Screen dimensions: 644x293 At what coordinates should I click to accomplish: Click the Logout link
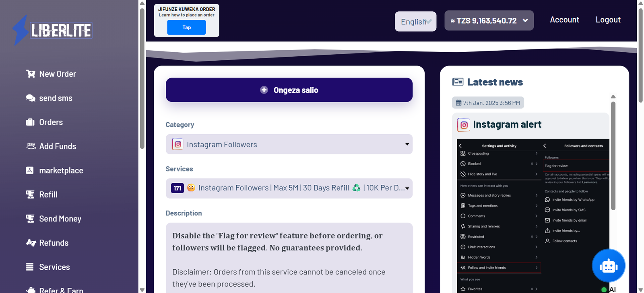coord(608,20)
